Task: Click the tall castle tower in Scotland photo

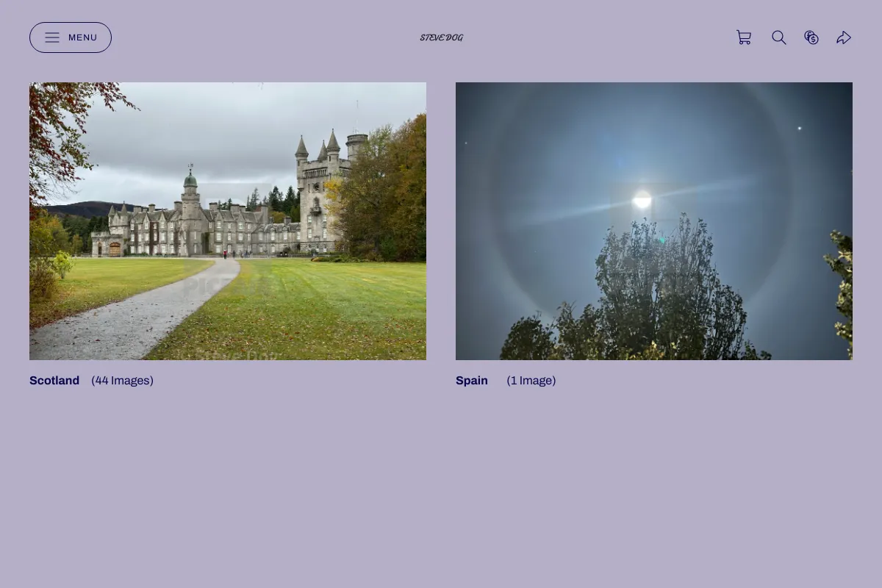Action: point(318,191)
